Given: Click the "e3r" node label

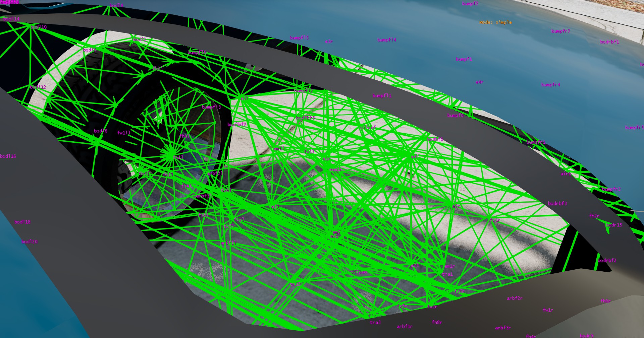Looking at the screenshot, I should pyautogui.click(x=329, y=42).
